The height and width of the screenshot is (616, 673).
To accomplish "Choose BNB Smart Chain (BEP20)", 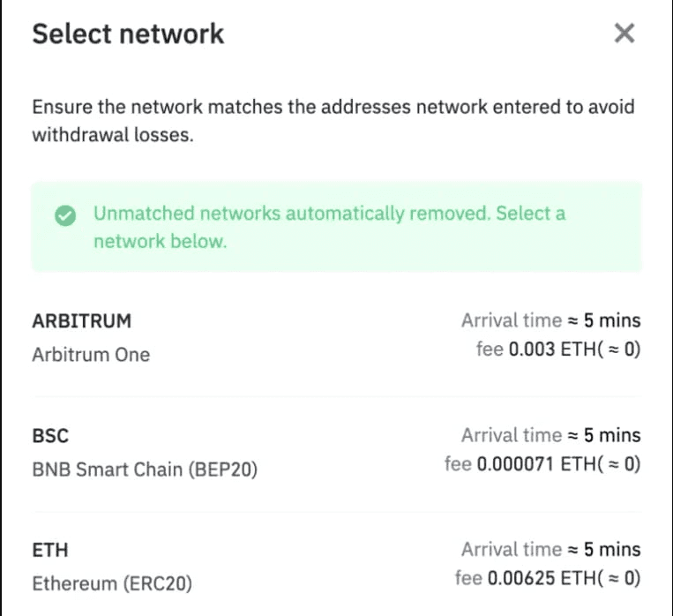I will [x=145, y=470].
